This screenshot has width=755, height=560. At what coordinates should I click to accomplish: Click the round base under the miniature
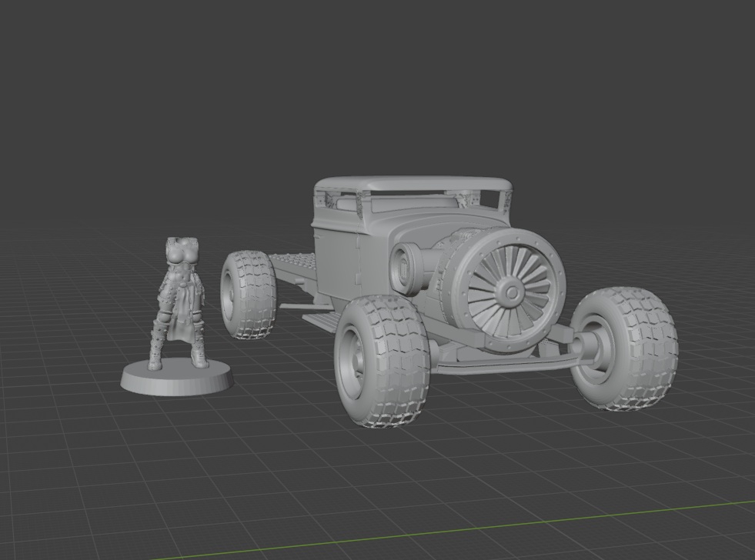coord(176,378)
